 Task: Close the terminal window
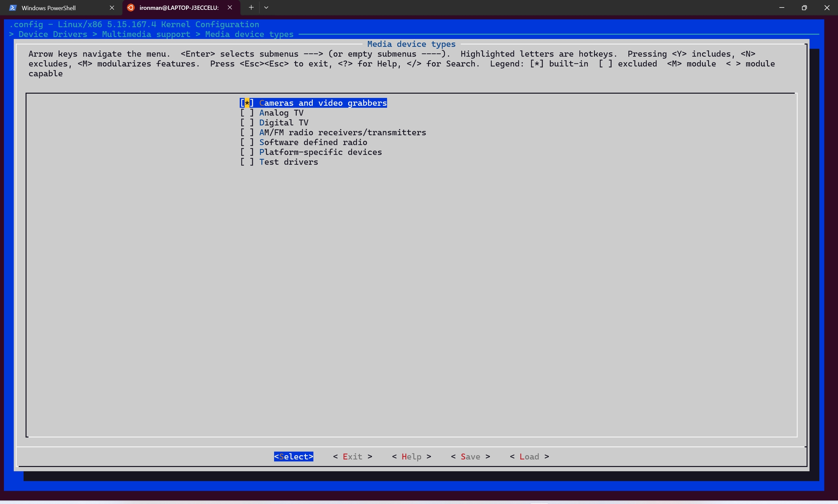click(x=827, y=8)
